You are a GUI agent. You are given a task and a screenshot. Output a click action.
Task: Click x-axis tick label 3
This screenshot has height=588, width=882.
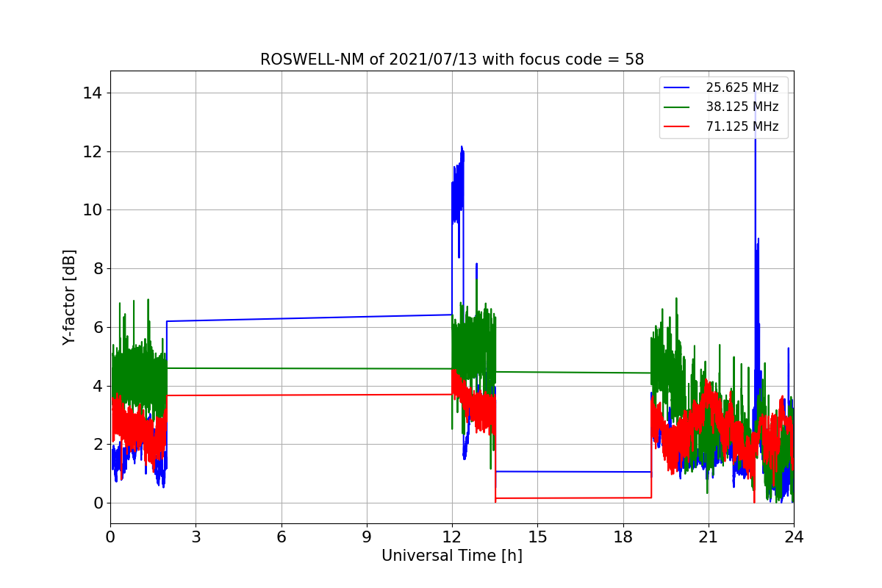coord(196,537)
